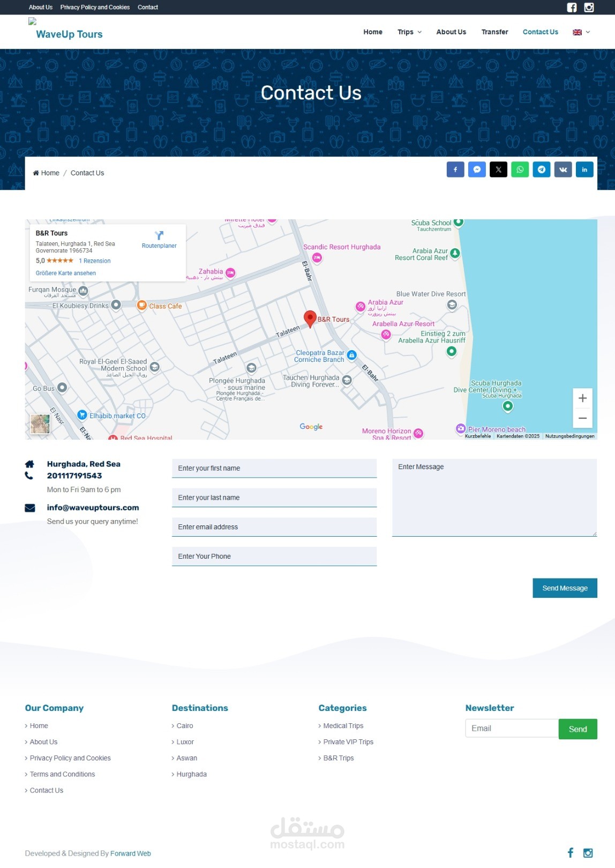Click Contact in top utility bar
615x868 pixels.
[148, 8]
